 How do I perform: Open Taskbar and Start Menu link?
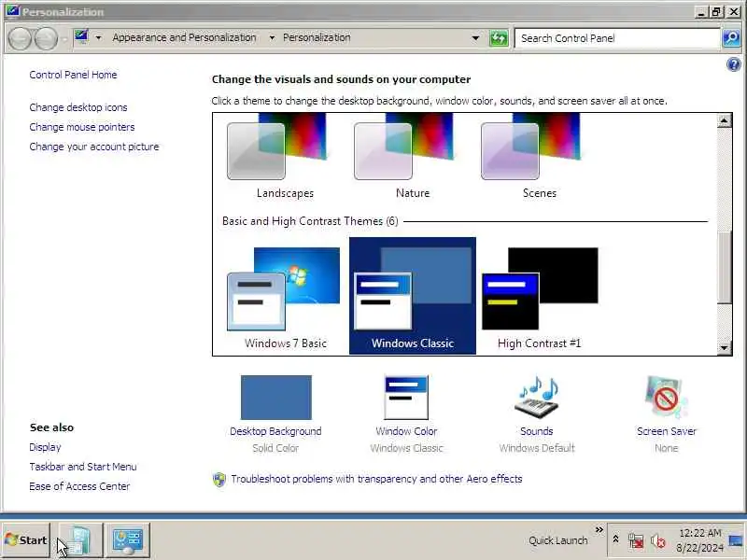(83, 467)
